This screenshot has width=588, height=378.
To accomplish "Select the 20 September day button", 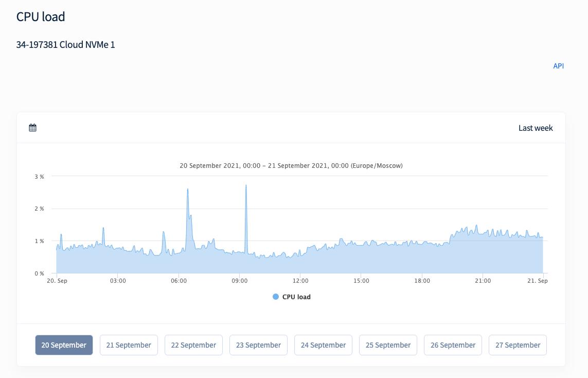I will [x=64, y=345].
